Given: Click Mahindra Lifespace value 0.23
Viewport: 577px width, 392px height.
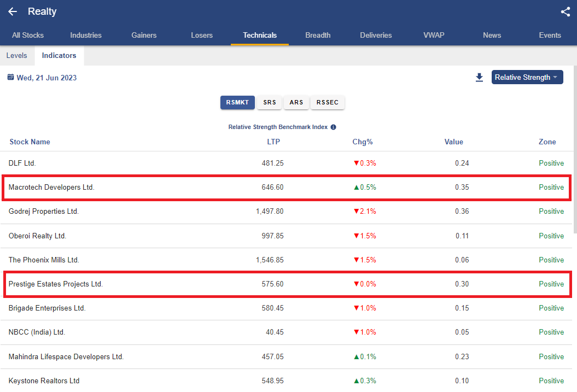Looking at the screenshot, I should (x=462, y=356).
